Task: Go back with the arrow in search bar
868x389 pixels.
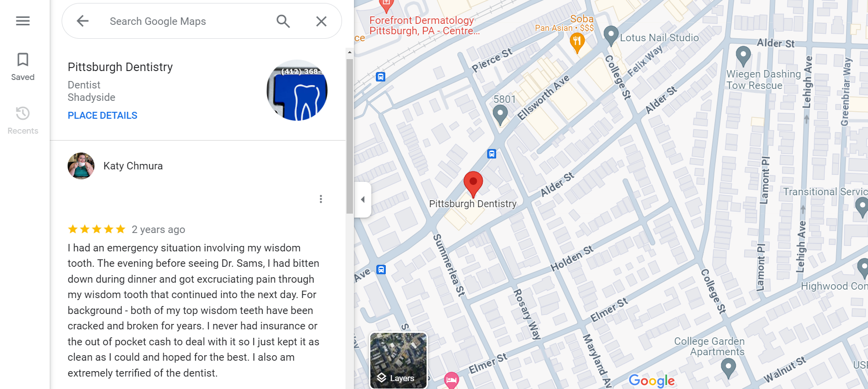Action: click(83, 21)
